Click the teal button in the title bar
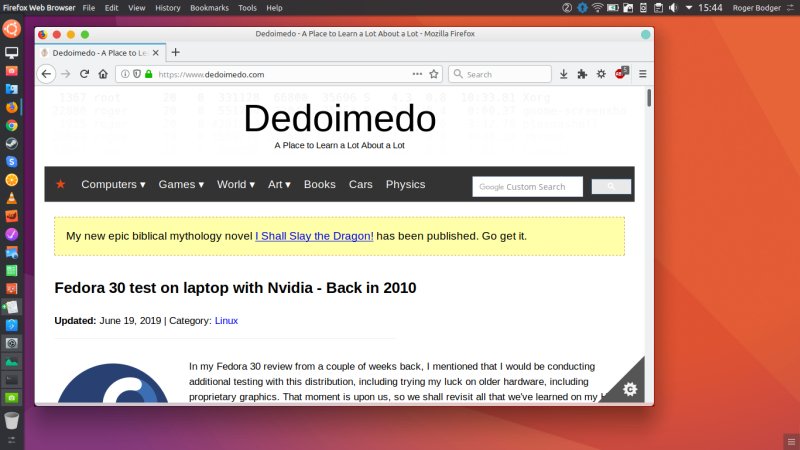 click(645, 34)
